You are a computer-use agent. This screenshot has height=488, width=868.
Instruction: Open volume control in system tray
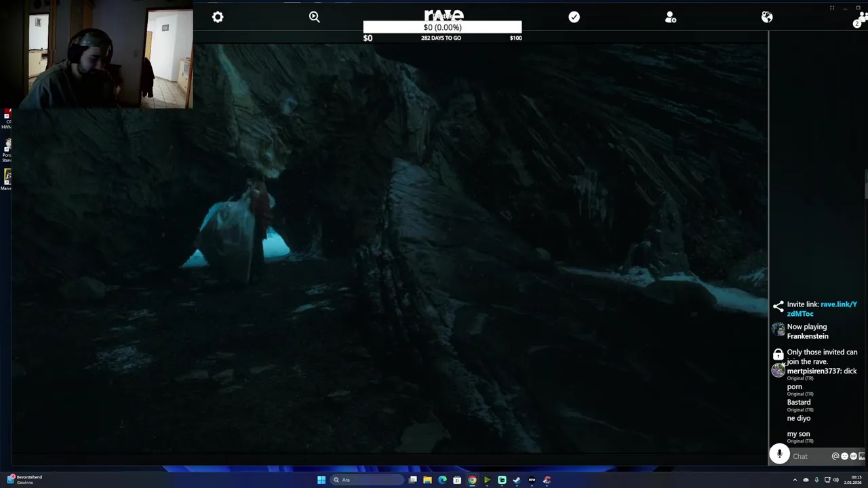coord(835,480)
